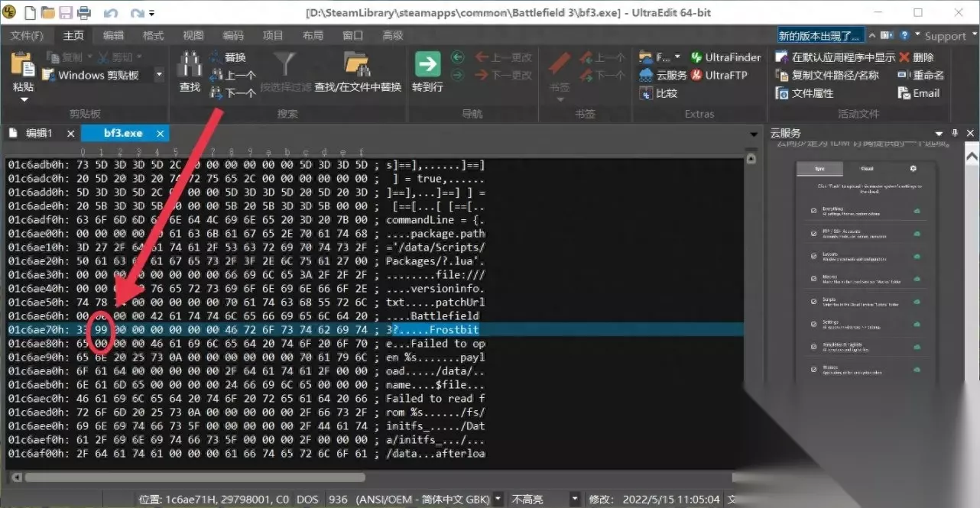
Task: Click the 新的版本出现了 update notice
Action: click(821, 35)
